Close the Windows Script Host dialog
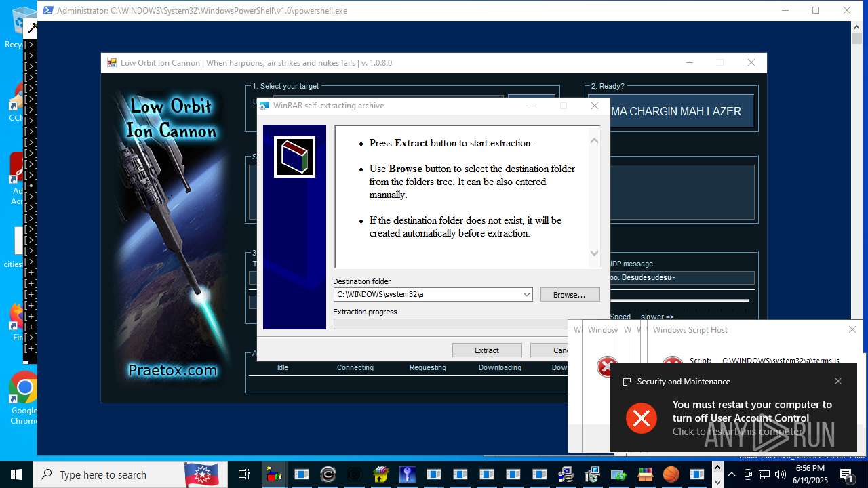This screenshot has width=868, height=488. tap(852, 330)
